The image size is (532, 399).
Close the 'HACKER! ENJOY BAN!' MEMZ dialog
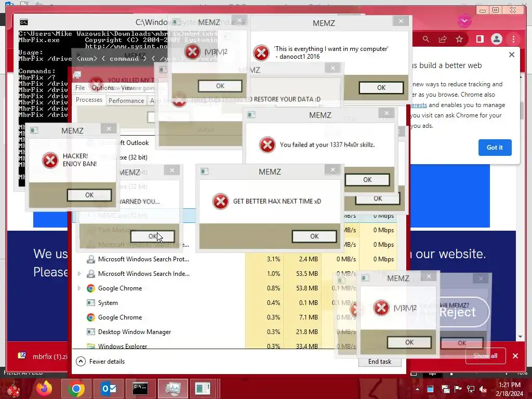coord(109,129)
